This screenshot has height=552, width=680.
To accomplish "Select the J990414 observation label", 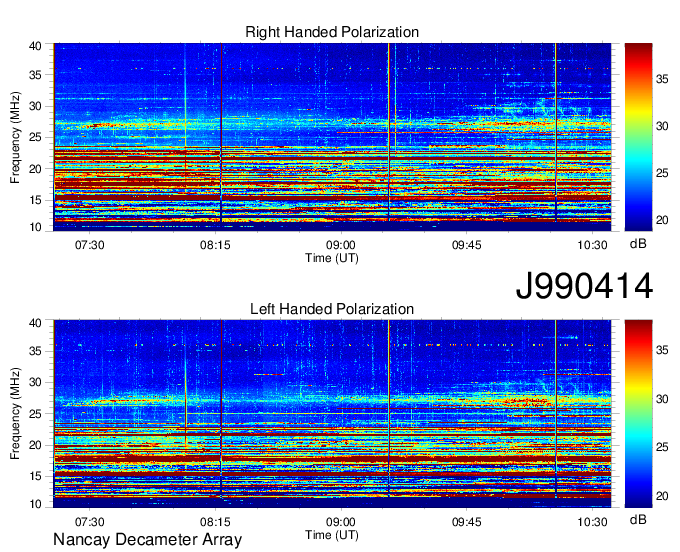I will click(584, 286).
